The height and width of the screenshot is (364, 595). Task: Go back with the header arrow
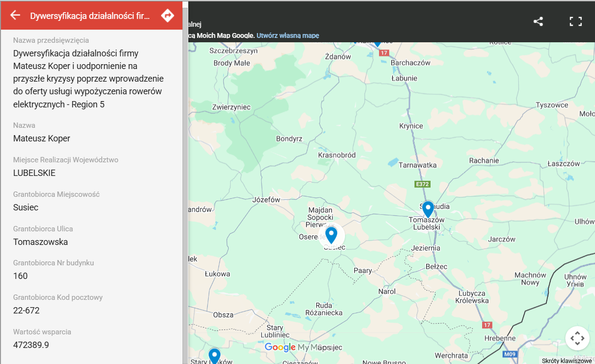coord(15,16)
